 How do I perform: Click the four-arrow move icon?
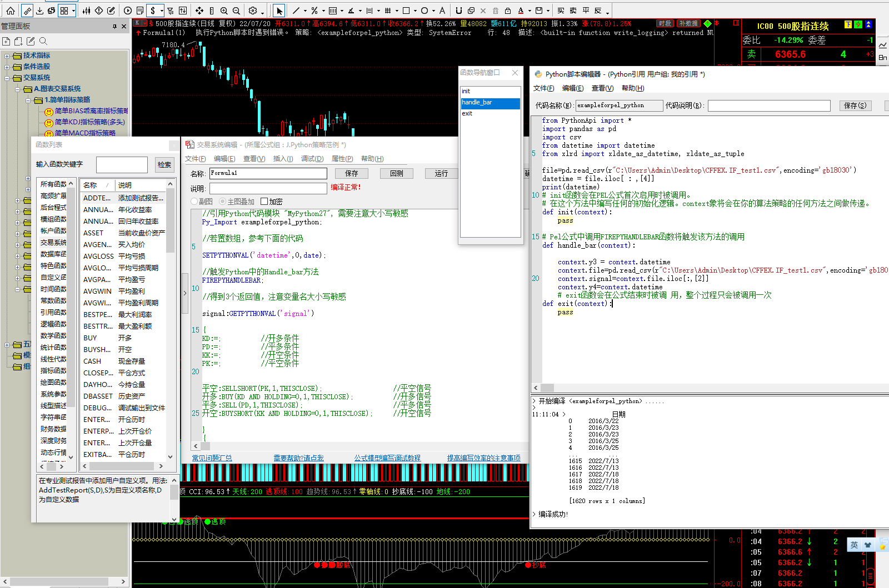[199, 11]
